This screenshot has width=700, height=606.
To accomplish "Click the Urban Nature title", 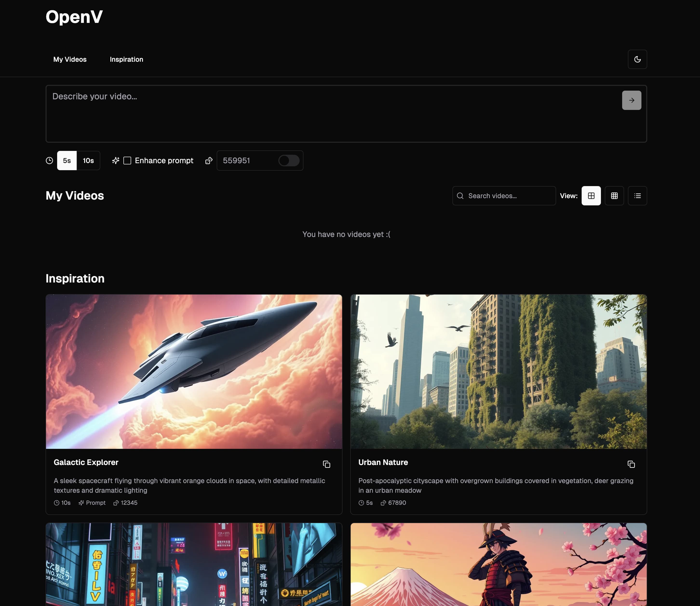I will tap(383, 462).
